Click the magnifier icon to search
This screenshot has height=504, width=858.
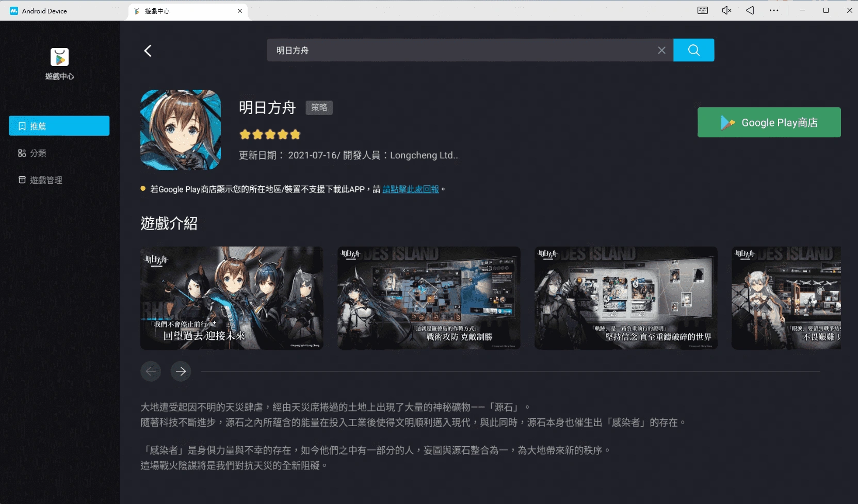click(x=693, y=50)
